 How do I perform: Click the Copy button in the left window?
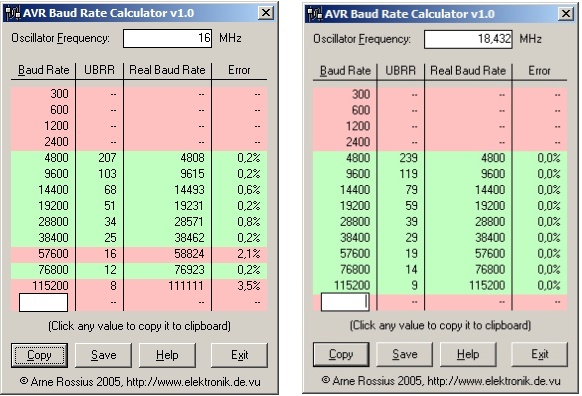[x=39, y=355]
